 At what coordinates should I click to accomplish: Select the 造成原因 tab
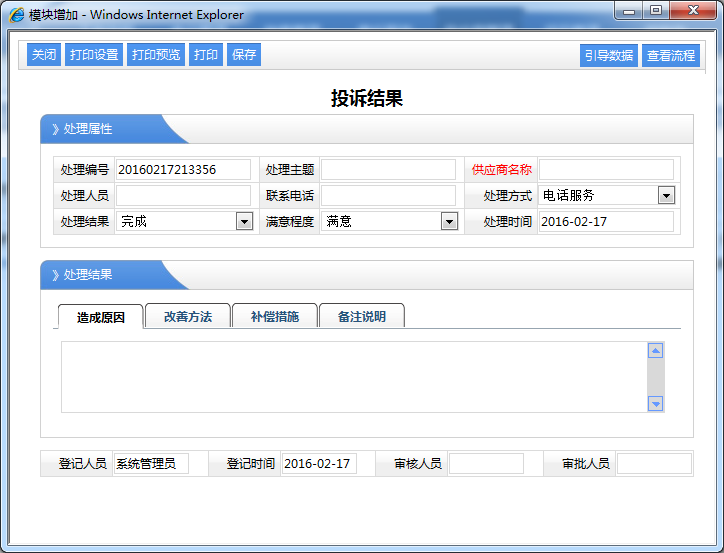tap(101, 317)
